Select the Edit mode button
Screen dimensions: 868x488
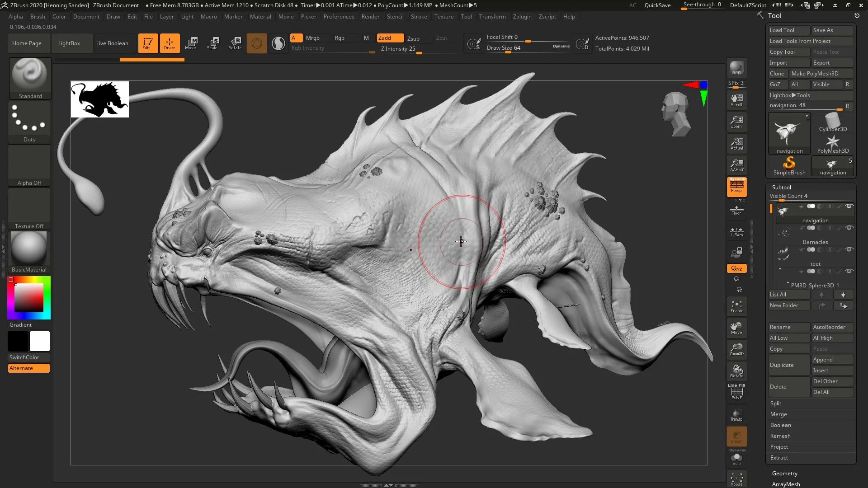[x=148, y=43]
